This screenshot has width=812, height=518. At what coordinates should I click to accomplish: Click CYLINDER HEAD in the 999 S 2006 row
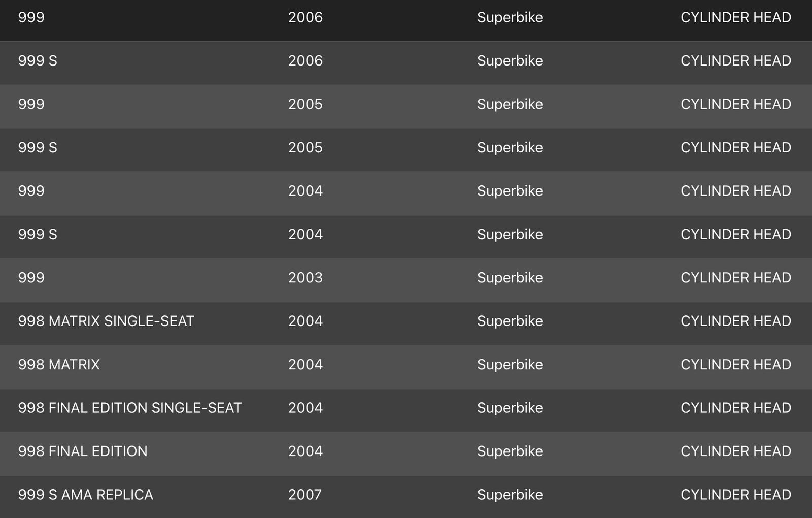click(x=736, y=61)
